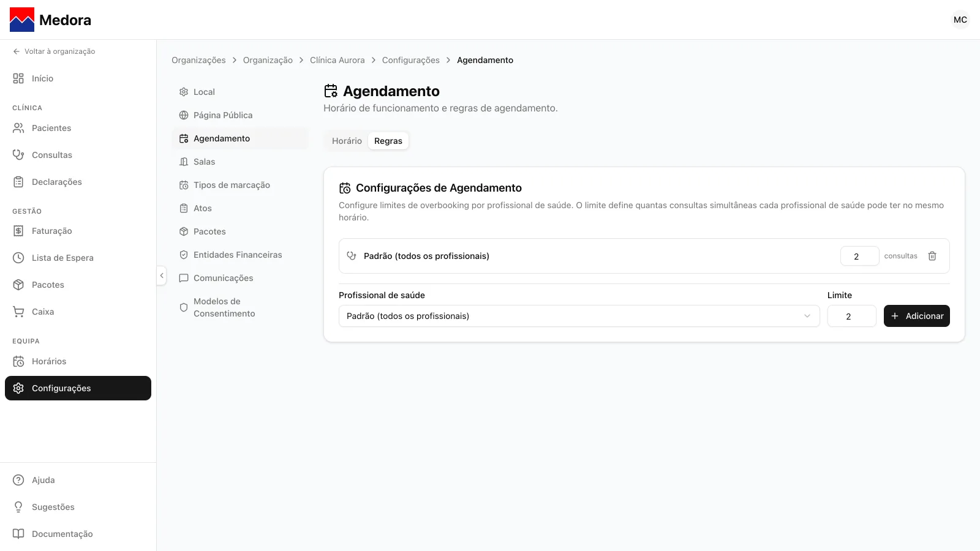The image size is (980, 551).
Task: Collapse the sidebar with the chevron handle
Action: (x=162, y=275)
